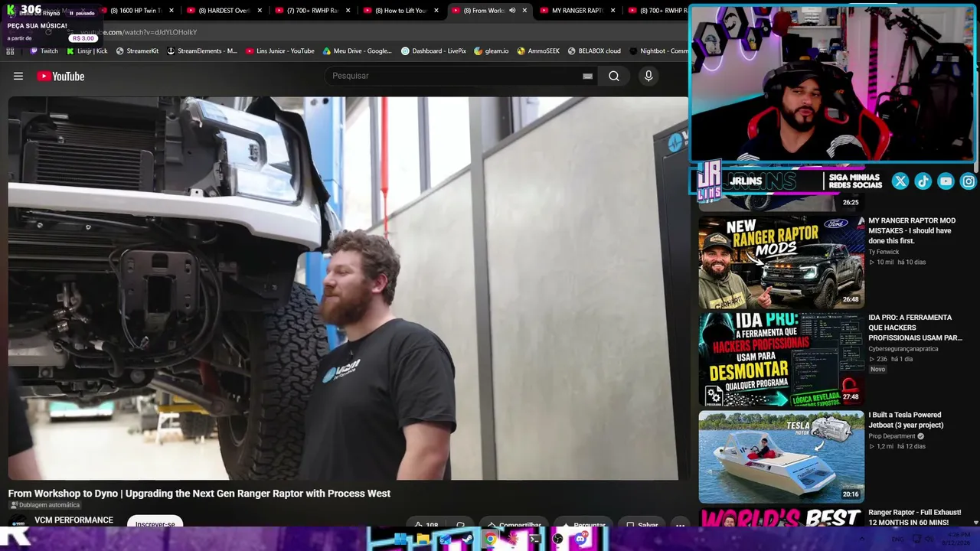
Task: Open the Meu Drive Google bookmark
Action: click(x=357, y=51)
